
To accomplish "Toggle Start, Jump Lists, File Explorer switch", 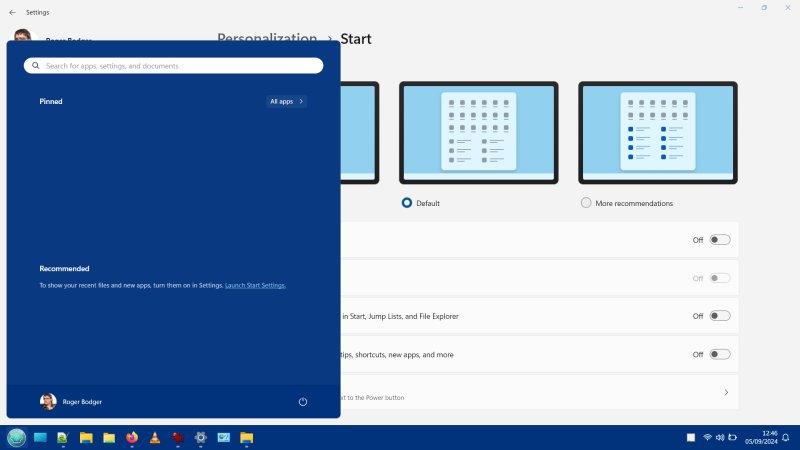I will coord(720,316).
